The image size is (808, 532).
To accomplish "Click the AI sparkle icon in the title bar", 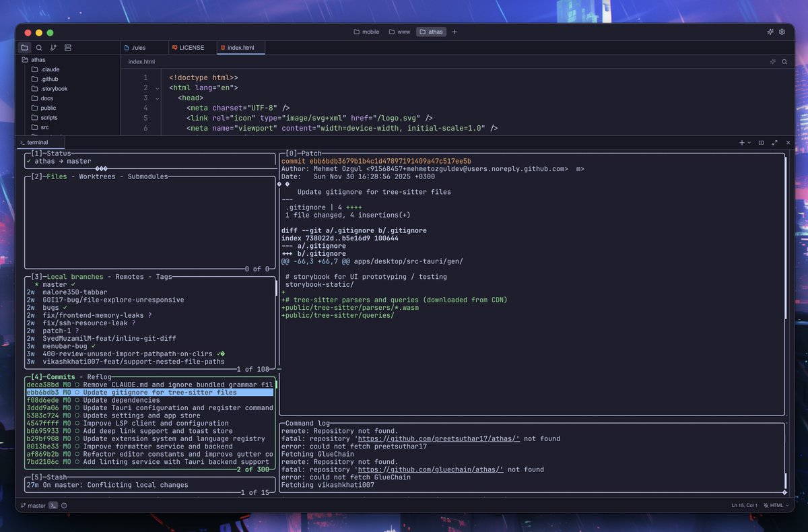I will (770, 32).
